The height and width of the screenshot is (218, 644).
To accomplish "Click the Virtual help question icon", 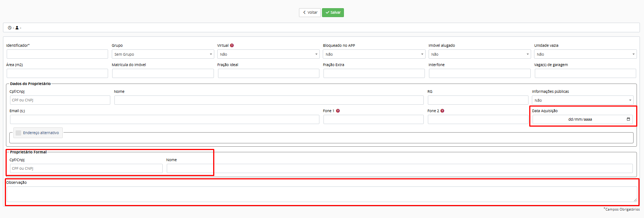I will (x=232, y=46).
